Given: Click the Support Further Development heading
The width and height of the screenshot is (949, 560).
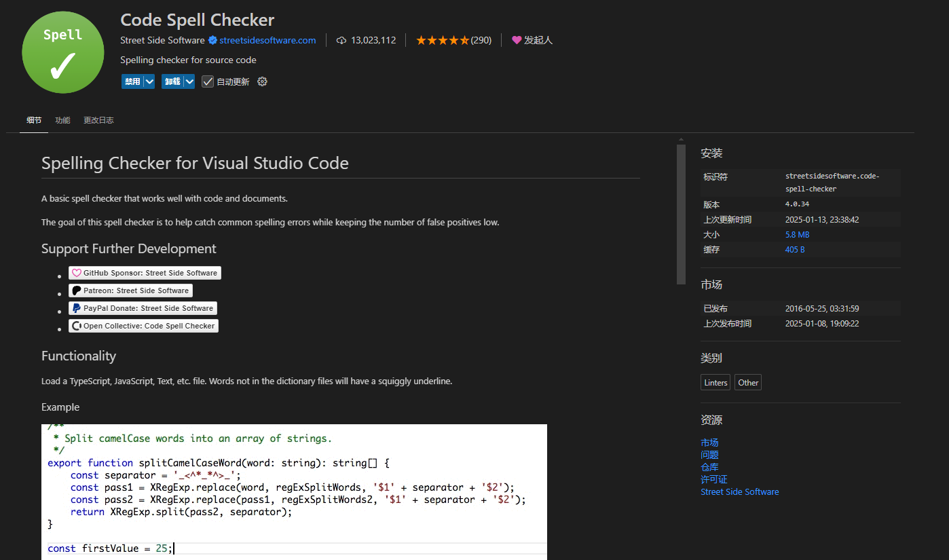Looking at the screenshot, I should [129, 248].
